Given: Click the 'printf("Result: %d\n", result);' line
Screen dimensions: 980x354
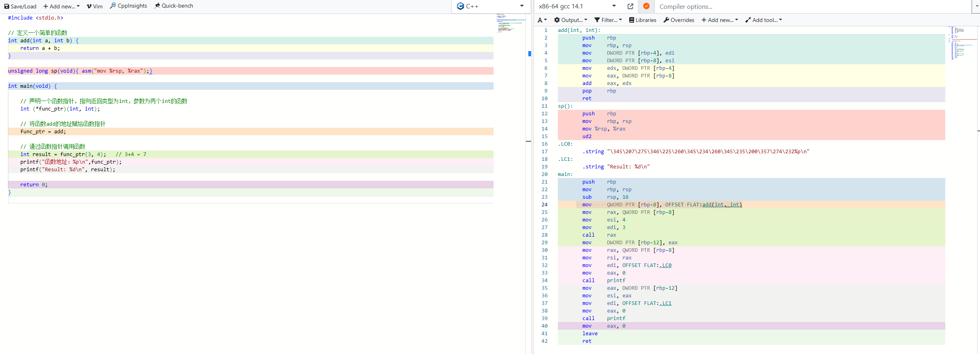Looking at the screenshot, I should point(68,170).
